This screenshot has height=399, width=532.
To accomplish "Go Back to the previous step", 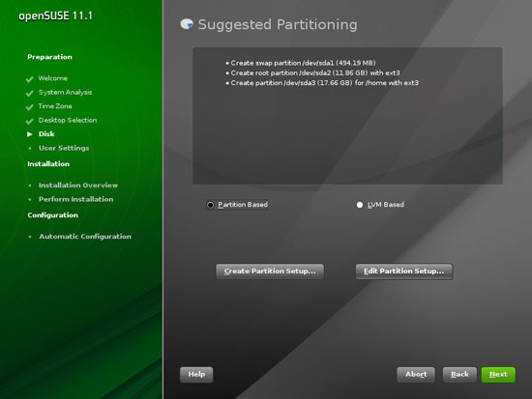I will coord(459,375).
